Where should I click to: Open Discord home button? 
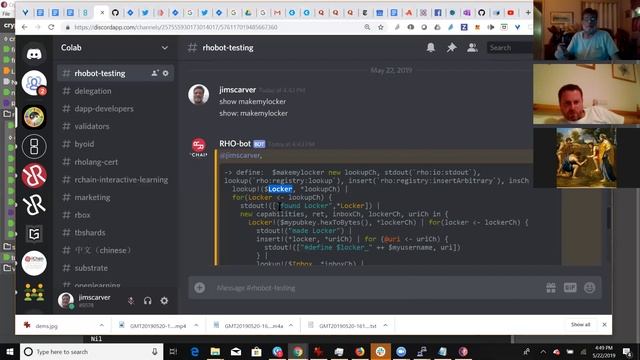(34, 54)
